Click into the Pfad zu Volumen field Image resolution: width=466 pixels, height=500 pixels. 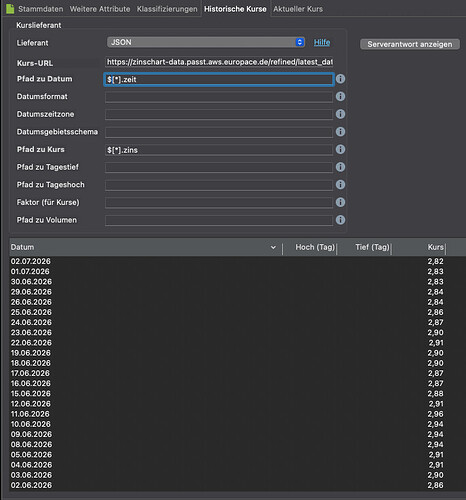pos(219,221)
